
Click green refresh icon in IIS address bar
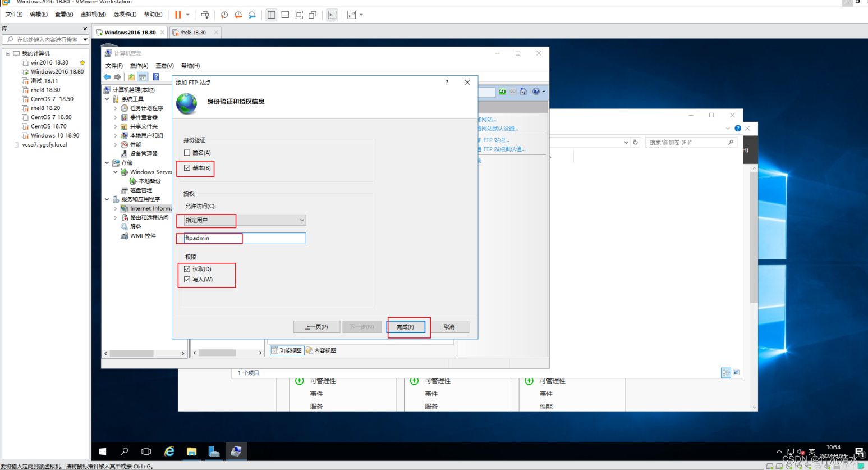pos(502,92)
